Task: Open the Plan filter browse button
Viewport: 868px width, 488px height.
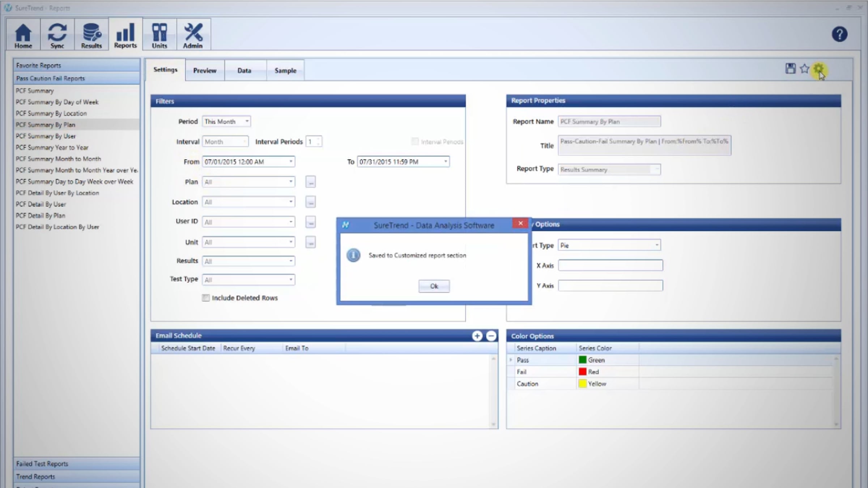Action: 310,182
